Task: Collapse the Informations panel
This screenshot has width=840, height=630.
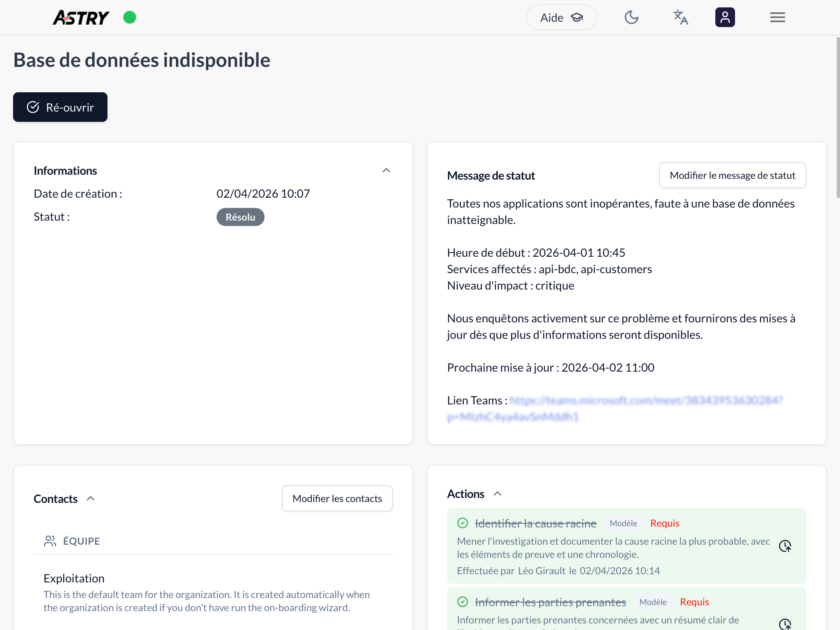Action: click(386, 171)
